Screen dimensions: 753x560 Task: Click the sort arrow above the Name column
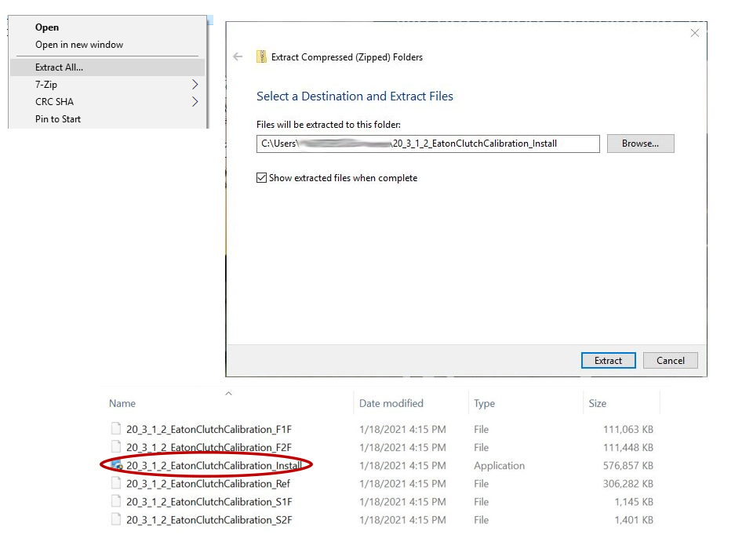click(228, 394)
